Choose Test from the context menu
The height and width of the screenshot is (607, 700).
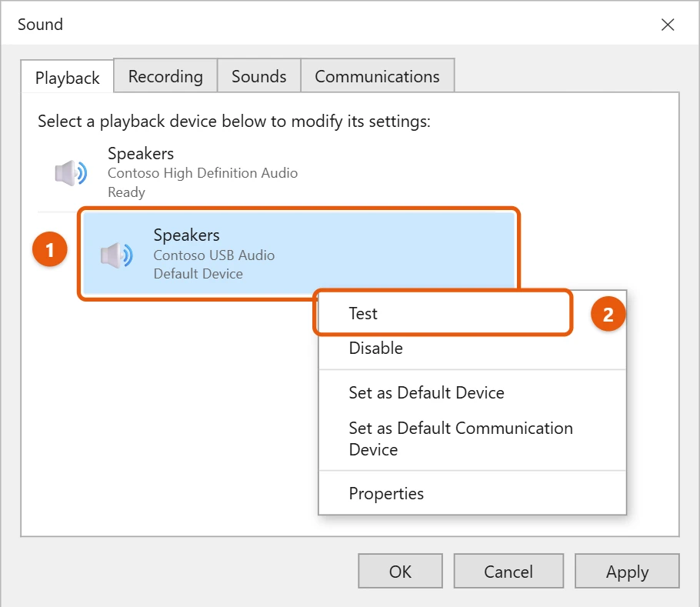(443, 313)
